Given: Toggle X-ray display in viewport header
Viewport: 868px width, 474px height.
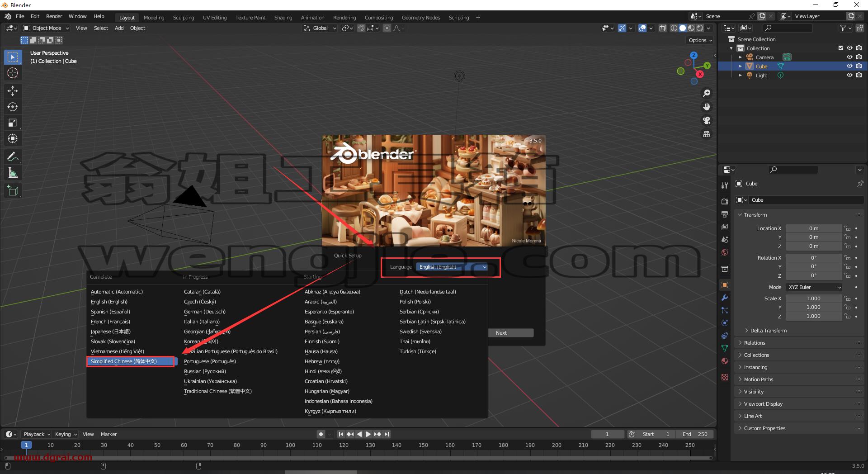Looking at the screenshot, I should [662, 28].
